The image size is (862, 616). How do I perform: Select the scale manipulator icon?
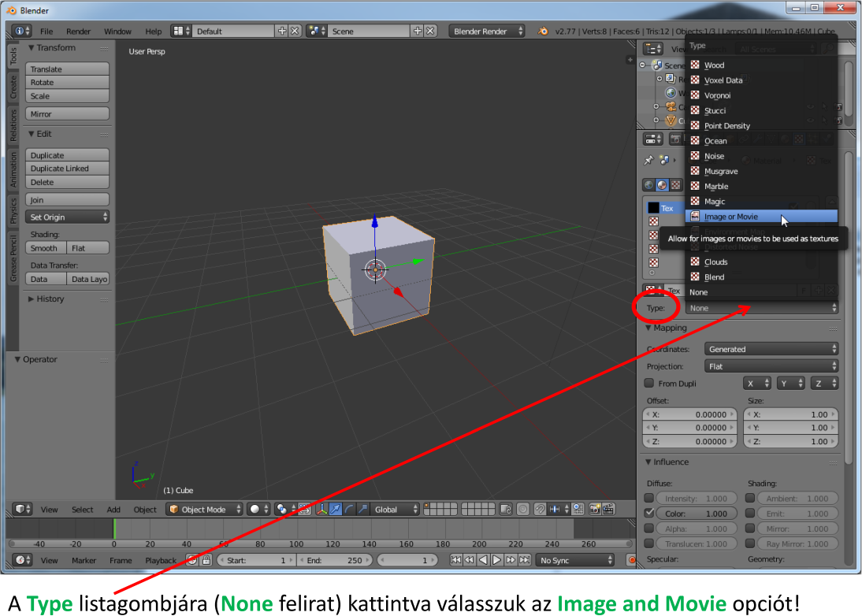click(362, 510)
